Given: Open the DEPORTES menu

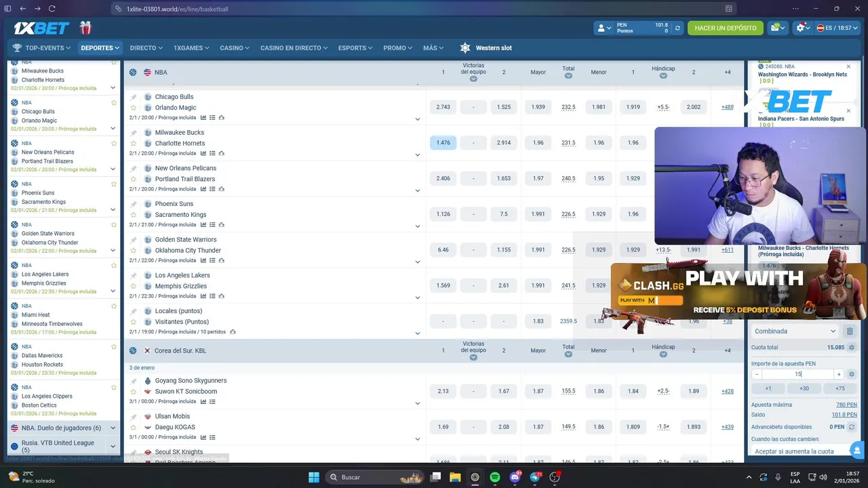Looking at the screenshot, I should (x=100, y=48).
